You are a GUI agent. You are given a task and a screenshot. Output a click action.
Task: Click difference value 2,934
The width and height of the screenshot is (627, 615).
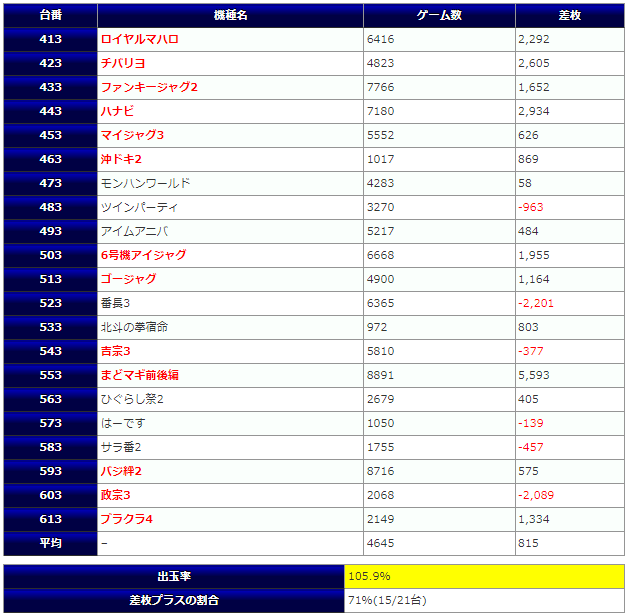tap(534, 111)
